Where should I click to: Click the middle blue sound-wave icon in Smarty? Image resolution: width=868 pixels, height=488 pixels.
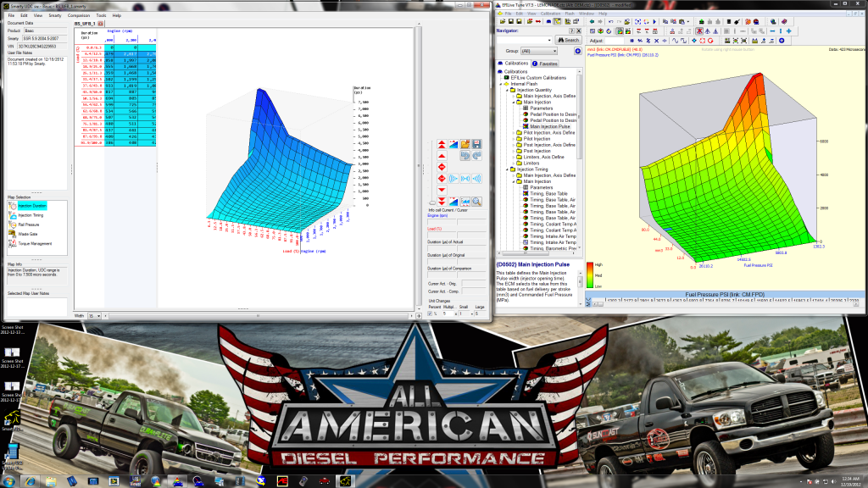click(x=465, y=178)
